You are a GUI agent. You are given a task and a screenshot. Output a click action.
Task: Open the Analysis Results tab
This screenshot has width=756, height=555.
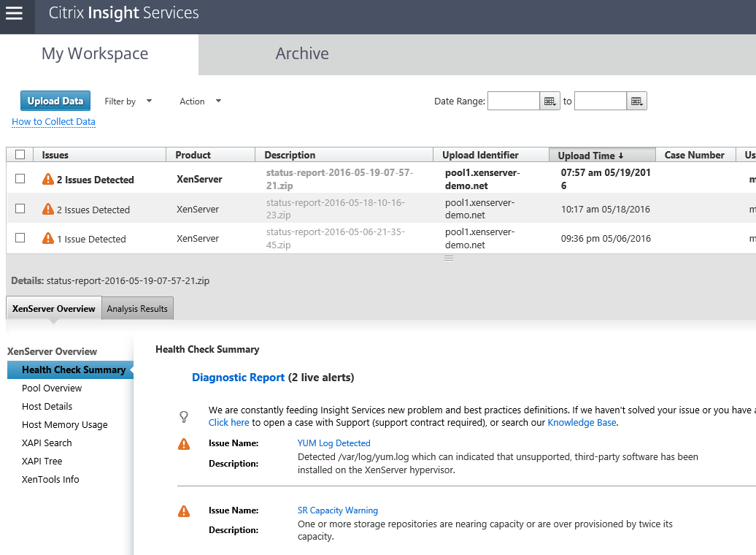coord(137,309)
